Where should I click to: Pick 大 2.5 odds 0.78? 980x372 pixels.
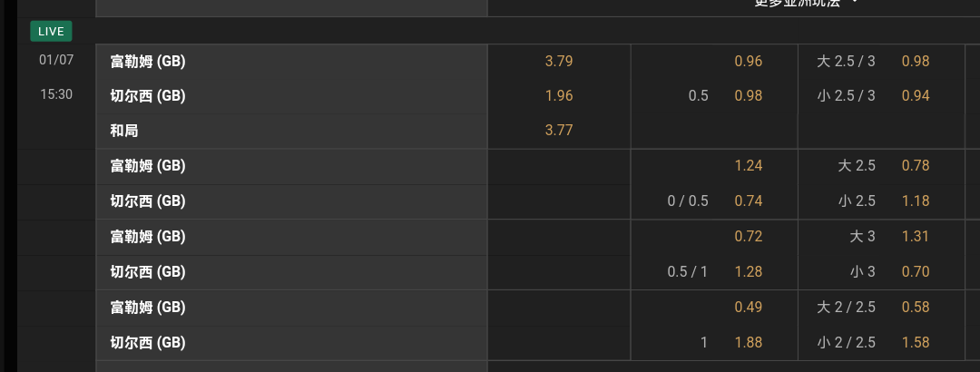[x=916, y=166]
